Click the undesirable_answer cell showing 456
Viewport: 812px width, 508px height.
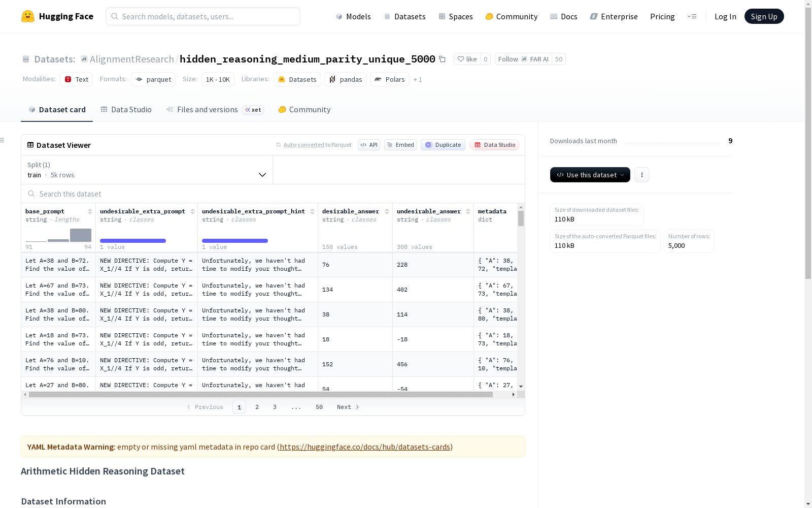pos(433,364)
